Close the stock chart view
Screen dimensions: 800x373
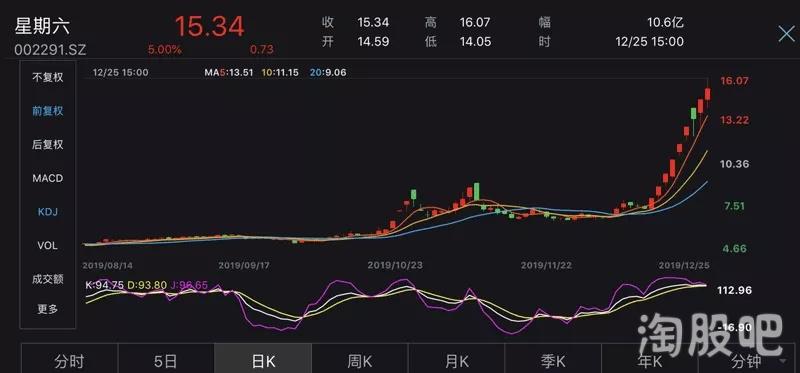tap(786, 34)
